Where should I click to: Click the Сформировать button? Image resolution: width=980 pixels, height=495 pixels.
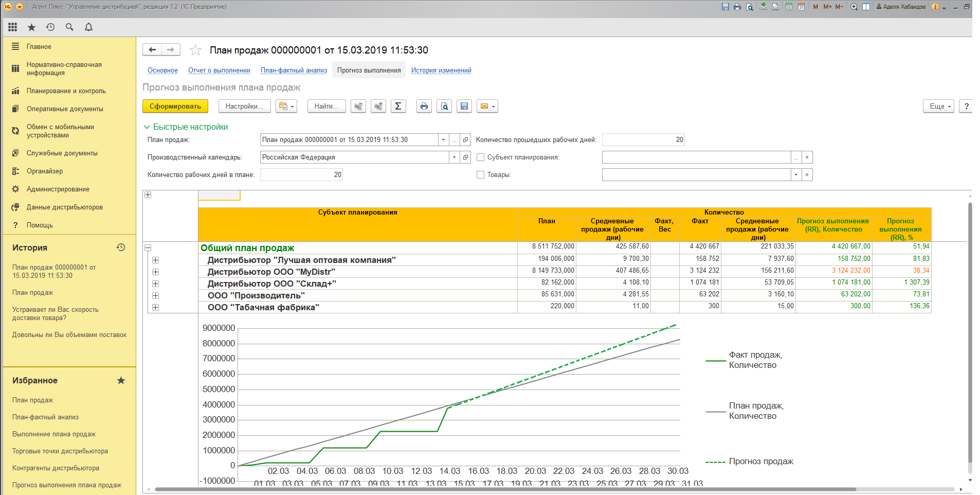(175, 107)
